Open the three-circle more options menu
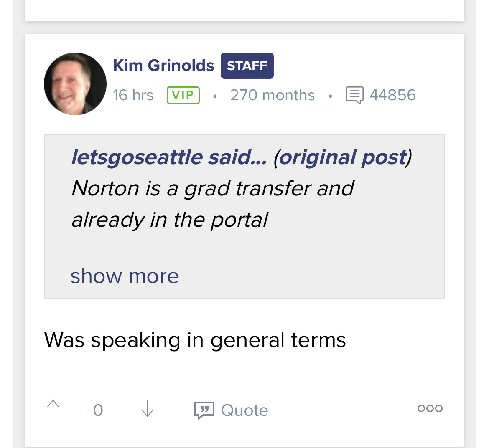This screenshot has width=489, height=448. [x=430, y=408]
